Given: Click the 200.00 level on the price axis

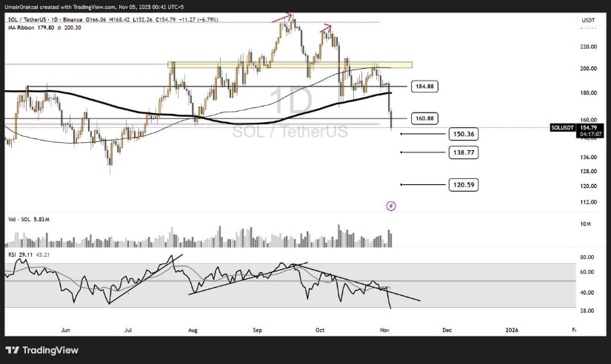Looking at the screenshot, I should point(589,69).
